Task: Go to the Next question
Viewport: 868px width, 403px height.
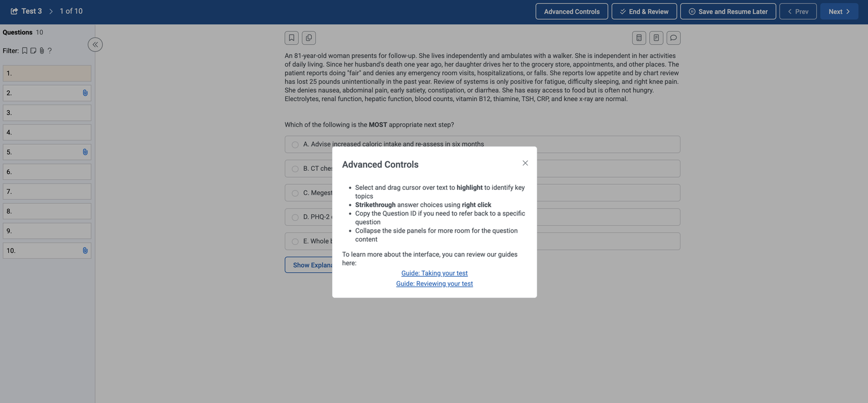Action: [x=839, y=12]
